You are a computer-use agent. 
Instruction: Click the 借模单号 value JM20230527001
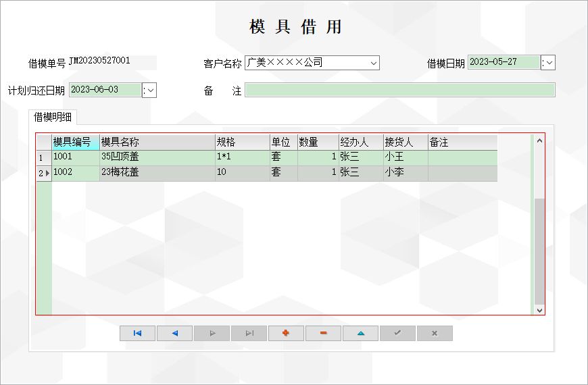click(x=100, y=61)
